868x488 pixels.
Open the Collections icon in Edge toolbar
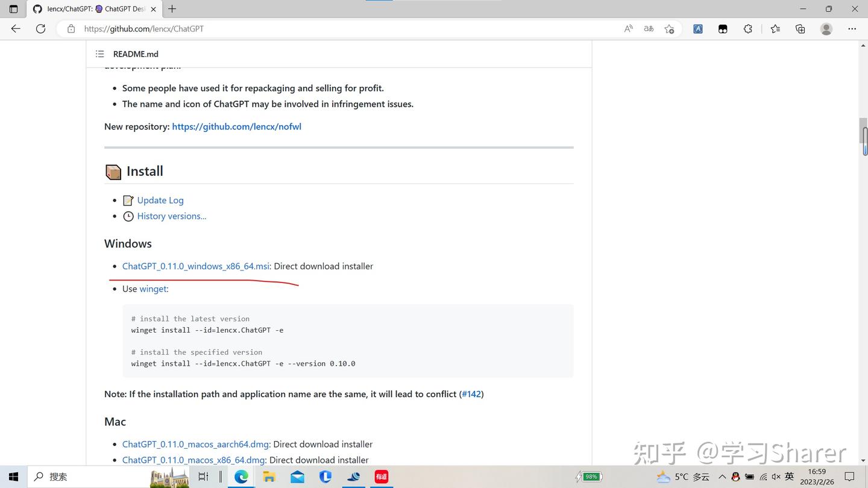click(x=801, y=28)
